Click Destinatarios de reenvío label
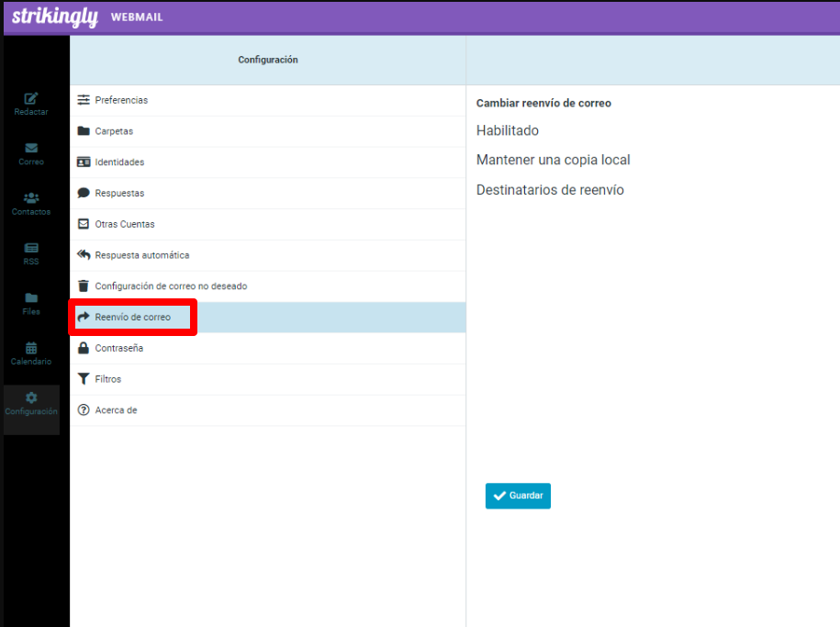 (550, 190)
